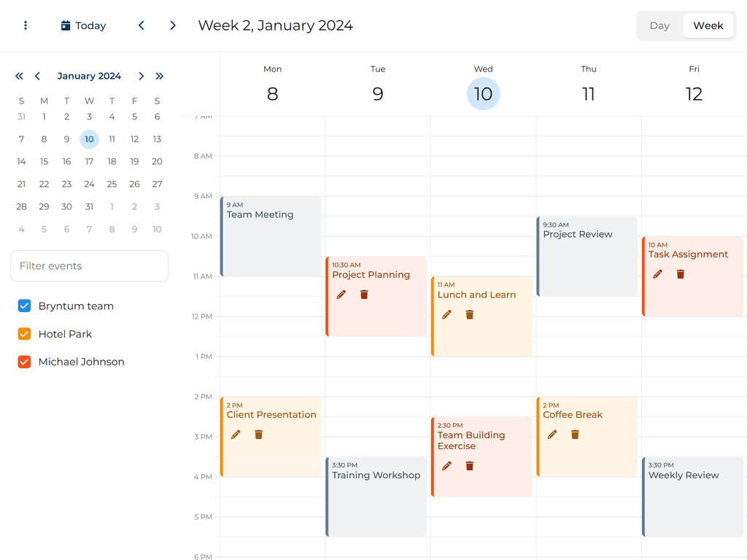Jump forward a year with the double chevron
Screen dimensions: 747x560
click(x=160, y=76)
